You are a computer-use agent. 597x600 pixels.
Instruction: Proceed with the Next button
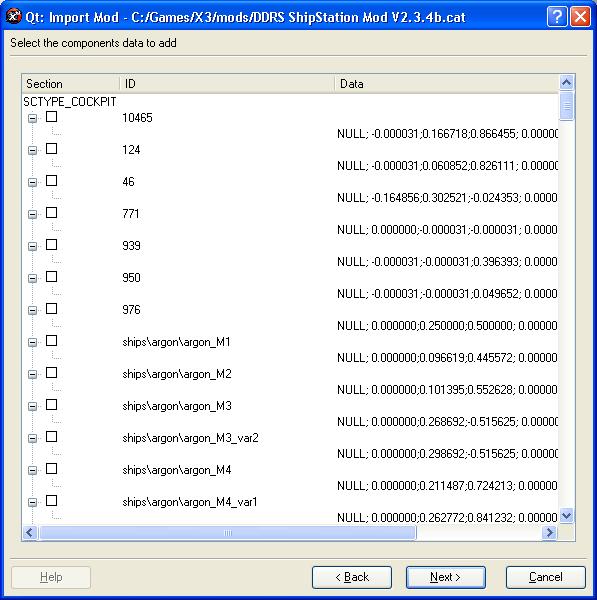coord(446,577)
